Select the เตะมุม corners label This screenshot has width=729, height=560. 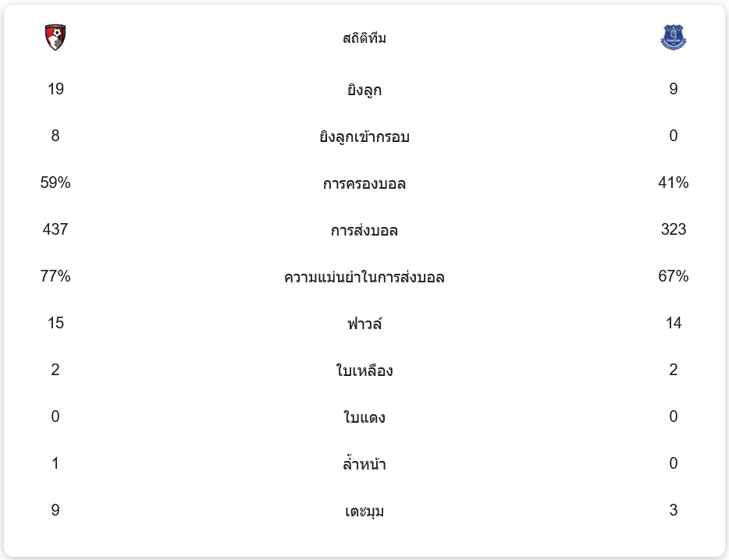coord(364,511)
